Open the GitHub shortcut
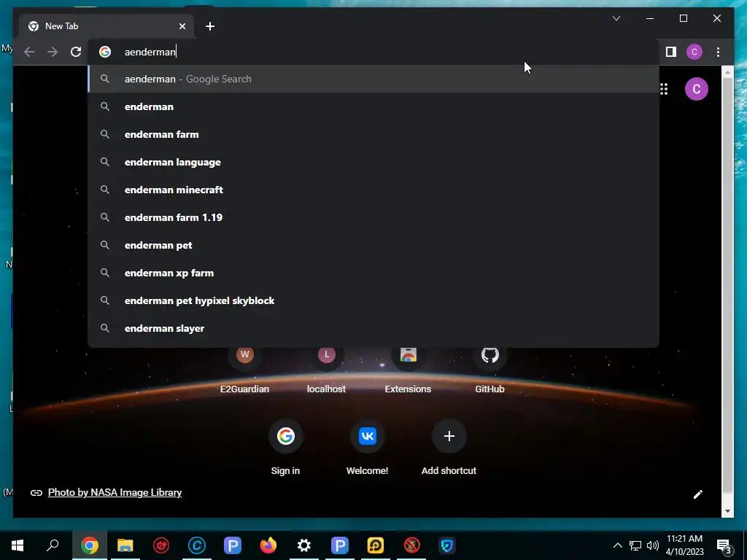747x560 pixels. tap(489, 371)
